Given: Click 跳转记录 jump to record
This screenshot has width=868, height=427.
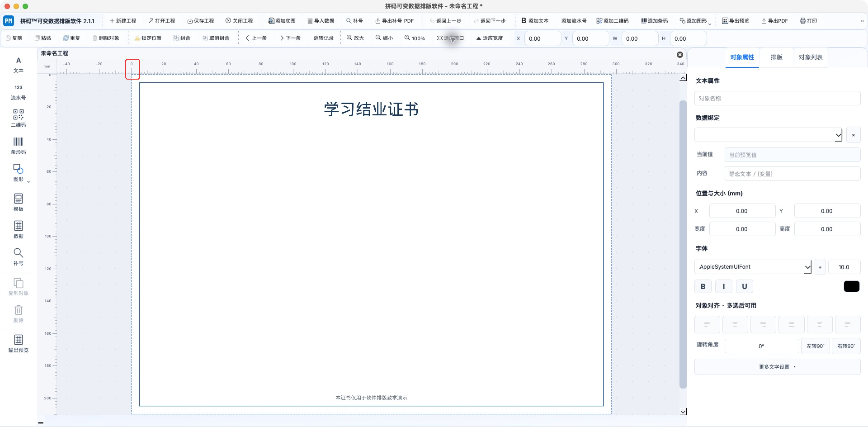Looking at the screenshot, I should tap(324, 38).
